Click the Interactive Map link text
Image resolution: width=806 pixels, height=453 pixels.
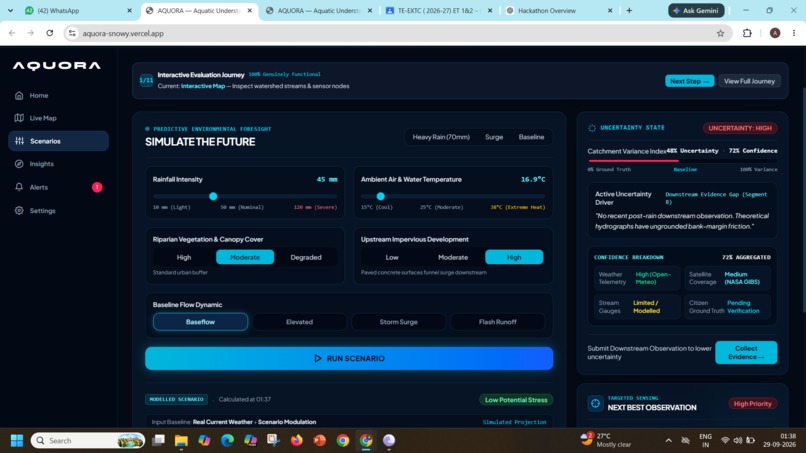[203, 86]
